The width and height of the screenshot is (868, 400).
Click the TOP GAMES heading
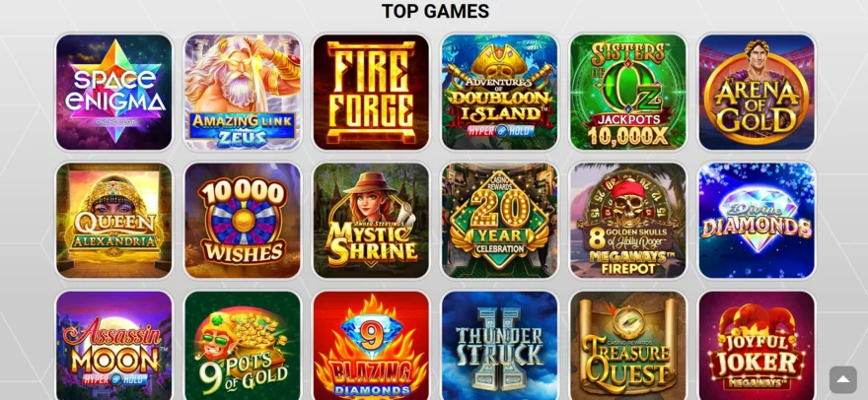click(435, 11)
